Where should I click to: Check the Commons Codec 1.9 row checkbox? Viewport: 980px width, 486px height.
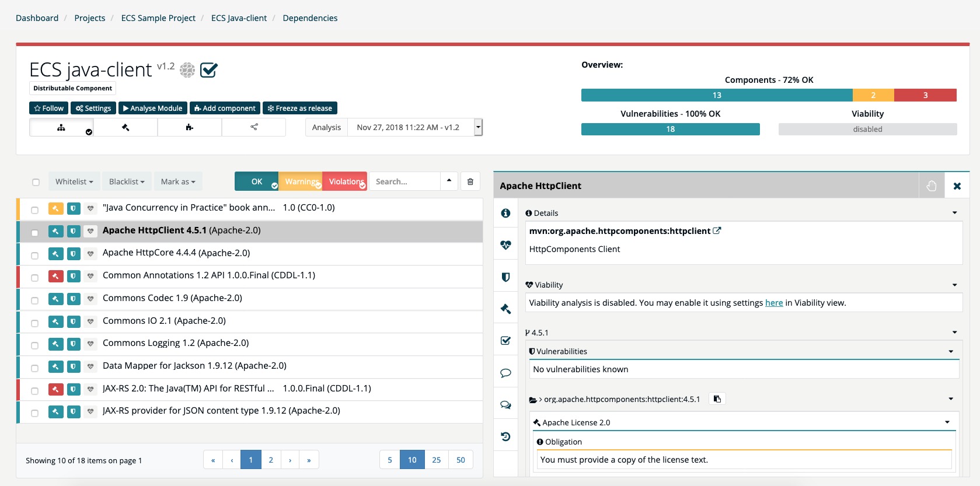[x=35, y=300]
